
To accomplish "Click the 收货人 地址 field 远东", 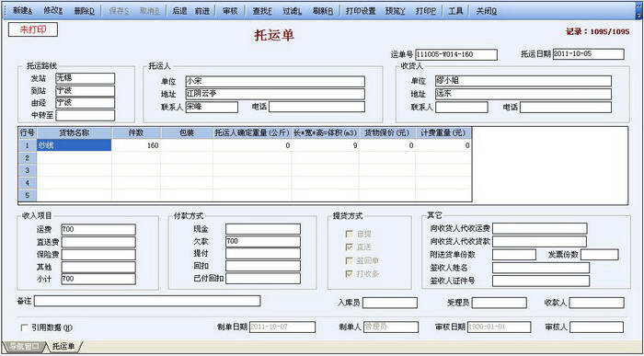I will (523, 94).
